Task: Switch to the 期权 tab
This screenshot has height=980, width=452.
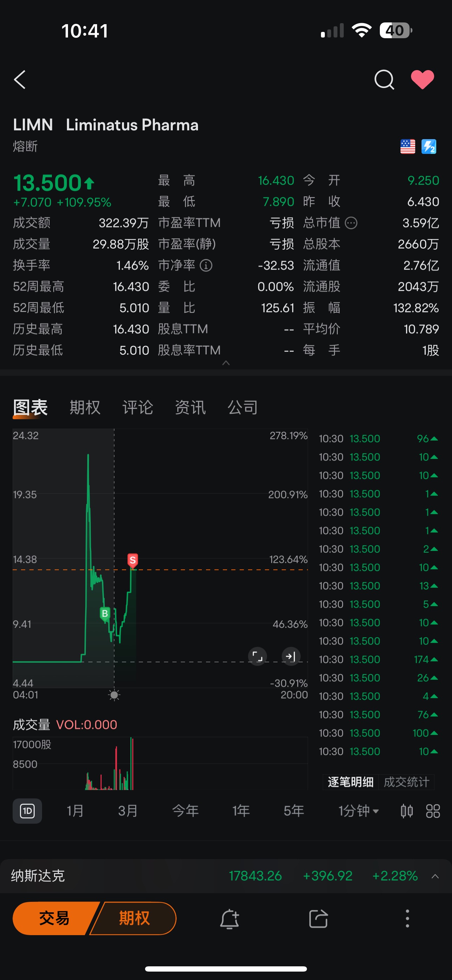Action: click(x=85, y=407)
